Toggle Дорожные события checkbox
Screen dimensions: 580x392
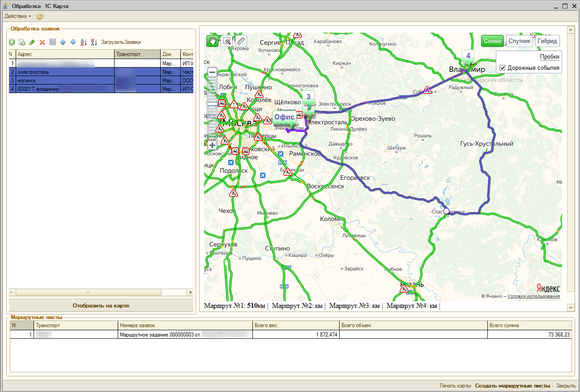click(502, 68)
